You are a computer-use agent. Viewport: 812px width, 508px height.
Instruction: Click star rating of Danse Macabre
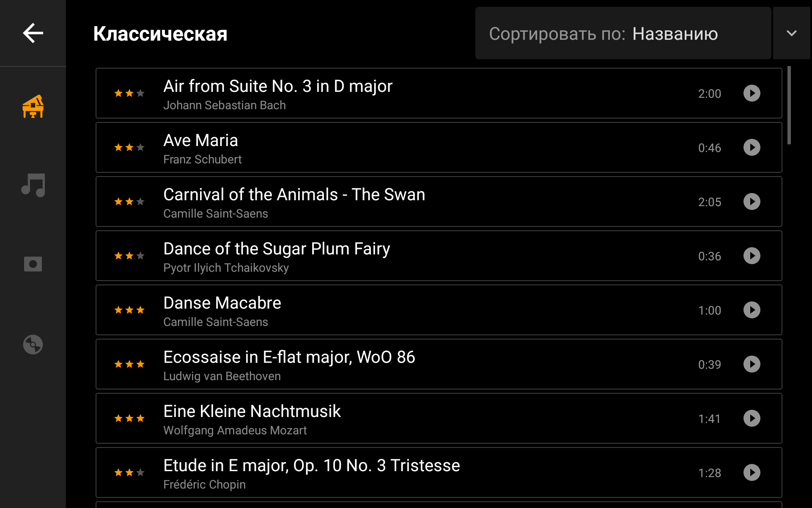[129, 310]
